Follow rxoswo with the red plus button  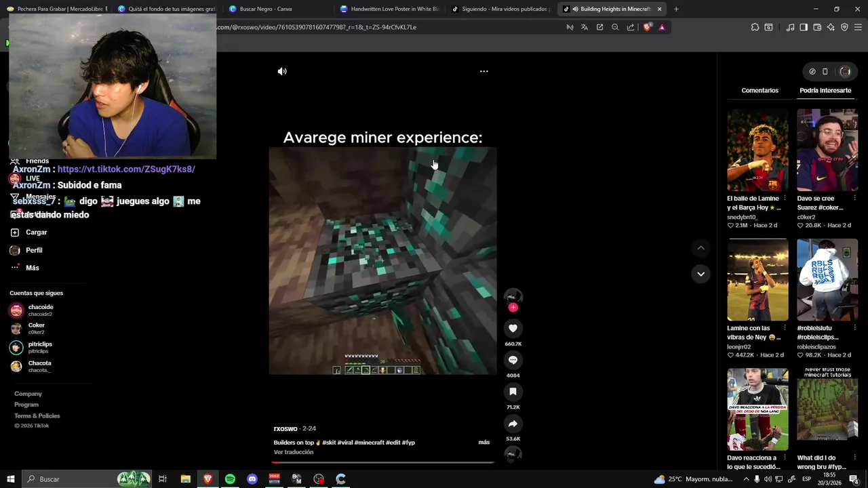pos(513,308)
